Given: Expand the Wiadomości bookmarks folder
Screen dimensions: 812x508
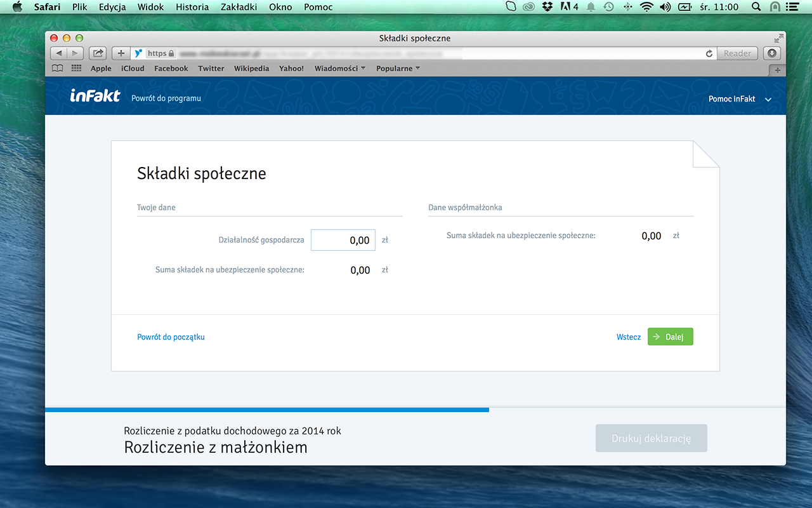Looking at the screenshot, I should 340,69.
